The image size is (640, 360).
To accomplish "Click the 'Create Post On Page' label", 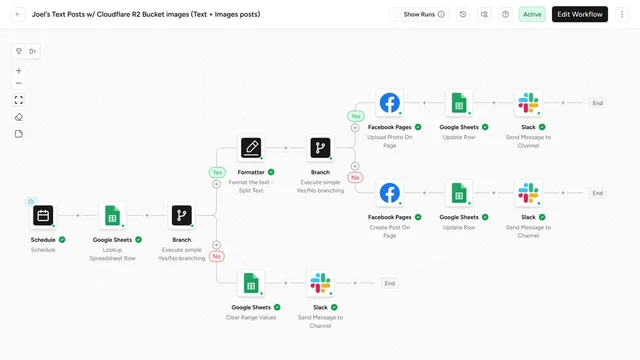I will click(390, 231).
